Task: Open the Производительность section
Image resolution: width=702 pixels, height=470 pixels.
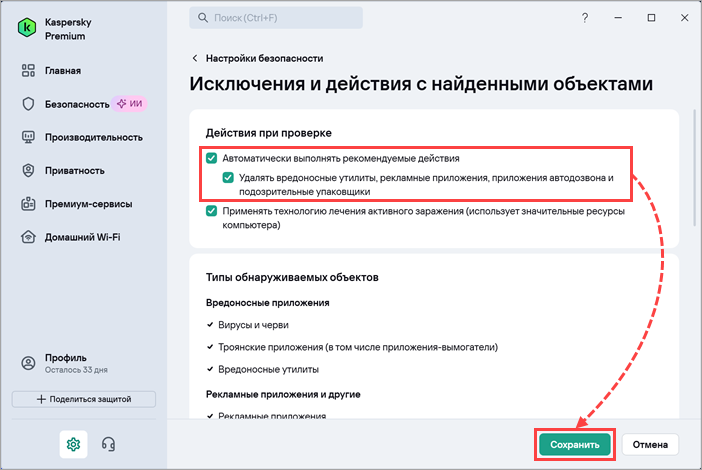Action: coord(94,137)
